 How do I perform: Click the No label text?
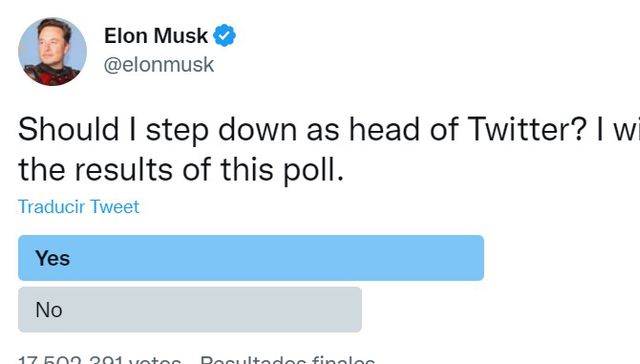pyautogui.click(x=49, y=310)
